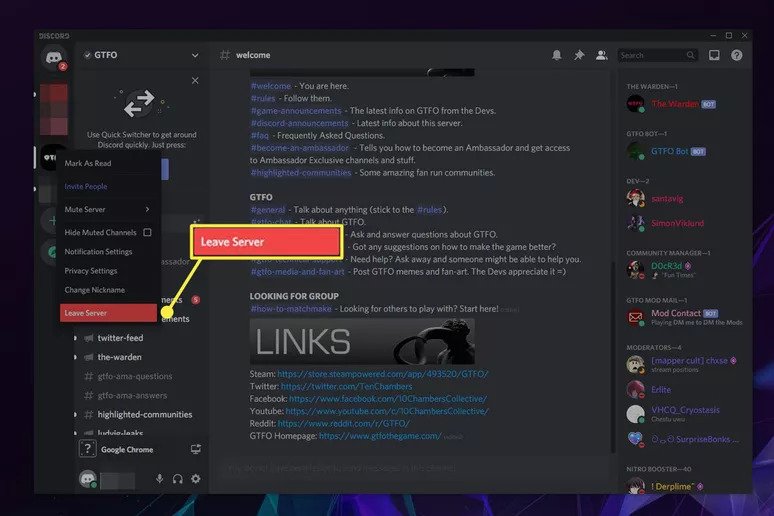
Task: Select Mark As Read menu entry
Action: 108,163
